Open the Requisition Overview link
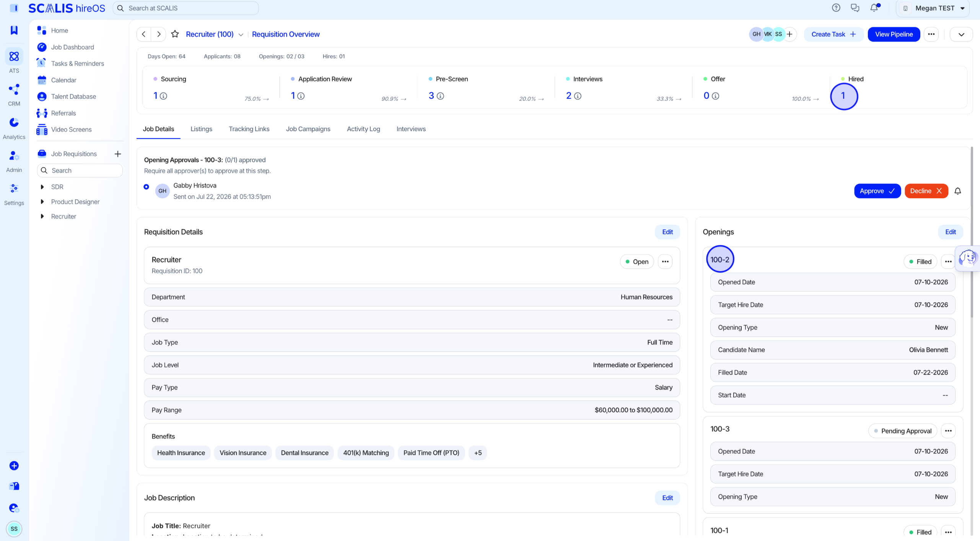980x541 pixels. click(x=286, y=34)
